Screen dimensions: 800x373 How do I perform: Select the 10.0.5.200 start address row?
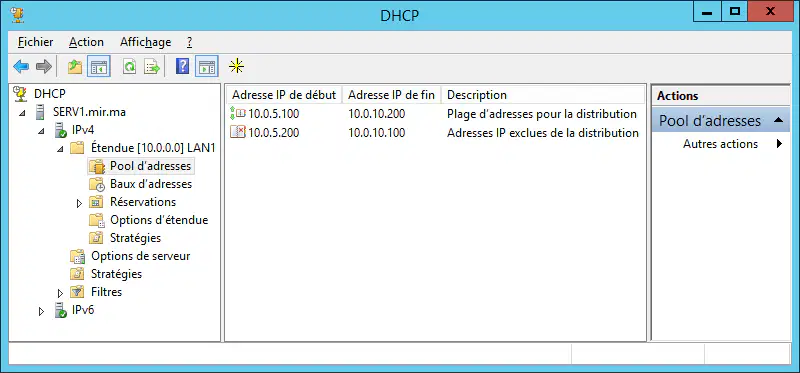pyautogui.click(x=273, y=133)
